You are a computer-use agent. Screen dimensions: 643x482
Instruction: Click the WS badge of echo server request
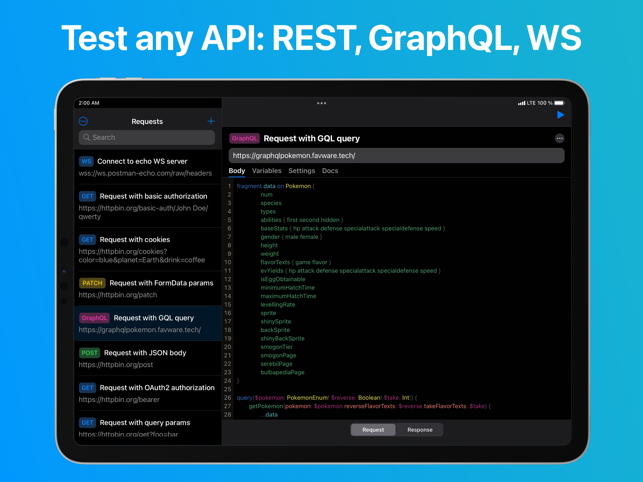pyautogui.click(x=86, y=161)
